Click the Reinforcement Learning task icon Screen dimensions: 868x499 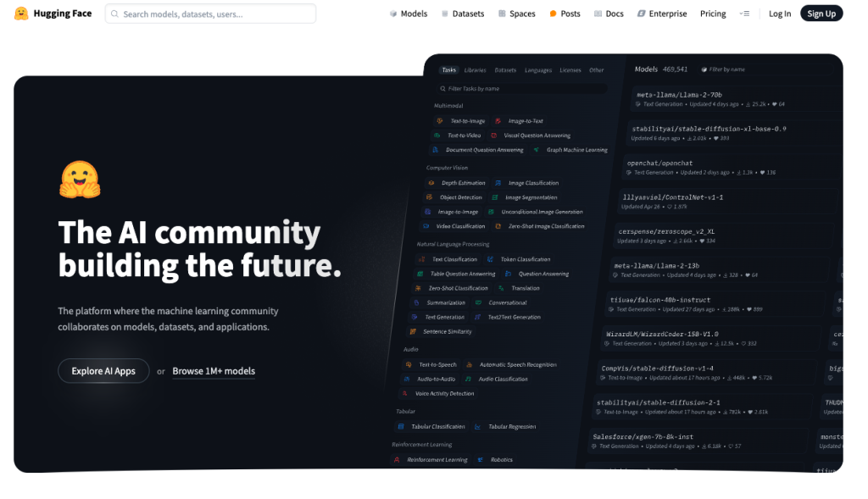[x=397, y=460]
